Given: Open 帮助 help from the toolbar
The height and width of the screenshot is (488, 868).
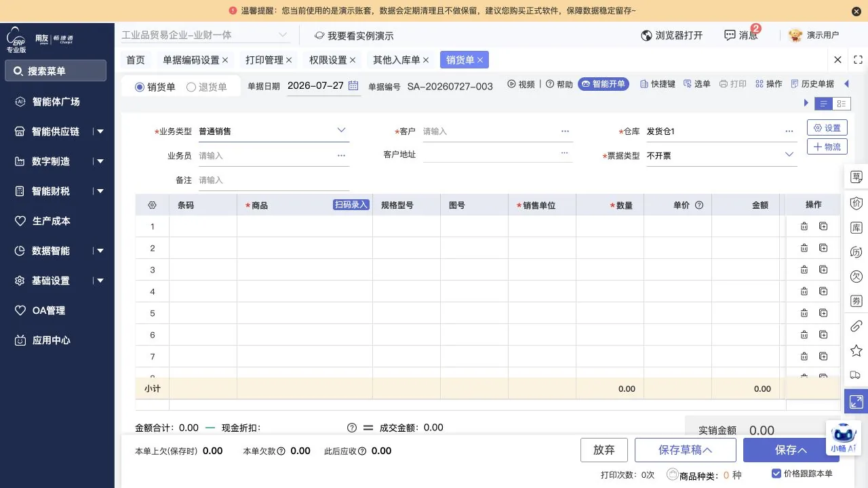Looking at the screenshot, I should tap(559, 84).
